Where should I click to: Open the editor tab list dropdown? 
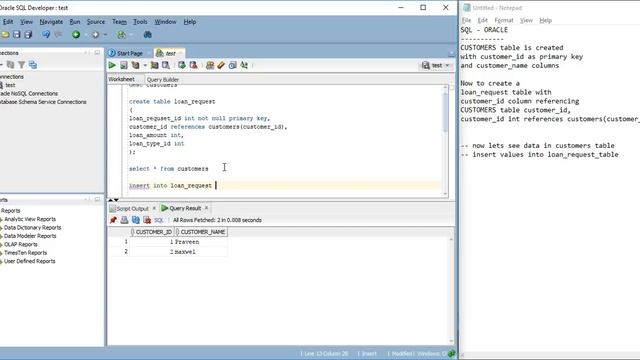pyautogui.click(x=451, y=53)
